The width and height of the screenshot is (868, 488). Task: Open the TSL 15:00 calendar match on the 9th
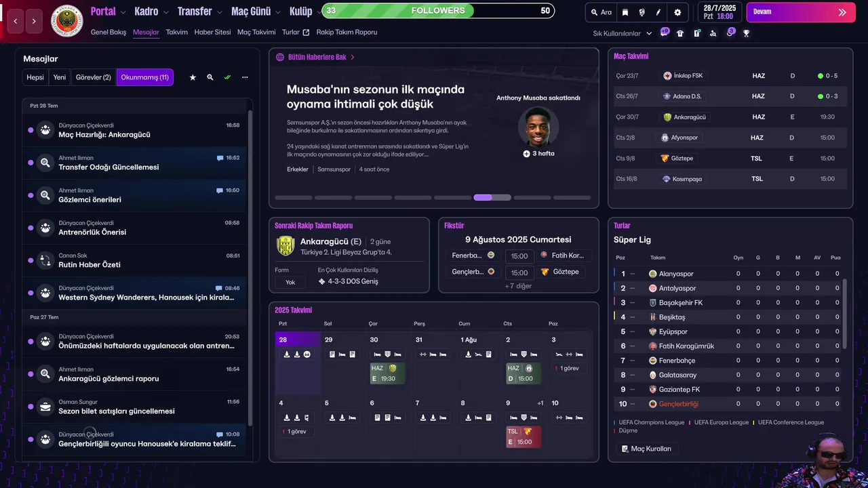pos(524,436)
